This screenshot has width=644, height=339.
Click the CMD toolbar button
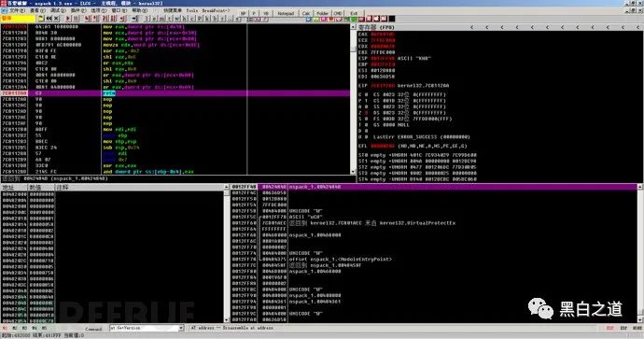coord(338,13)
